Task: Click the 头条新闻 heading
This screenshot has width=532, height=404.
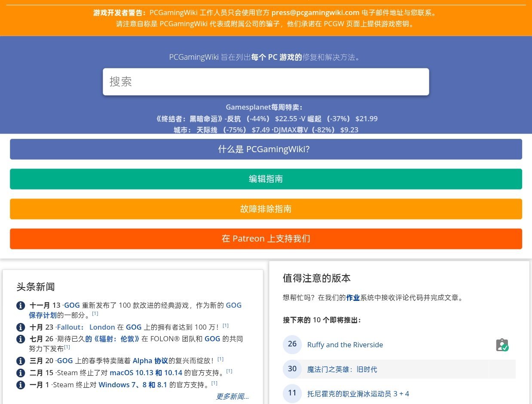Action: pyautogui.click(x=36, y=287)
